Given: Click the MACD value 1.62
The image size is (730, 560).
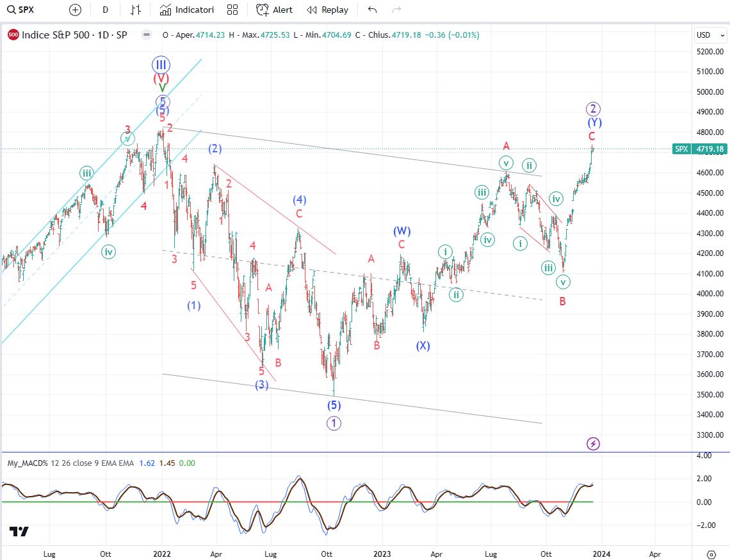Looking at the screenshot, I should [x=147, y=463].
